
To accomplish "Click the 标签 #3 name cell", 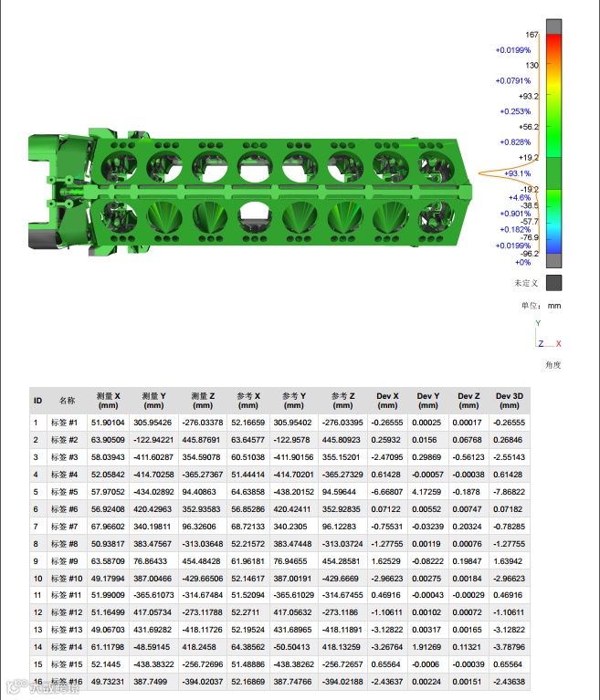I will (x=67, y=457).
